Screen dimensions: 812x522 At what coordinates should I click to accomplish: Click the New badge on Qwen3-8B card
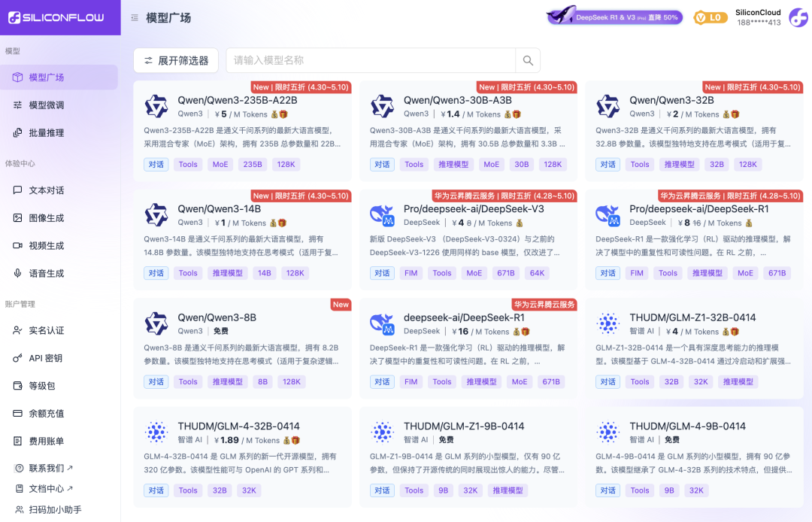pos(341,305)
